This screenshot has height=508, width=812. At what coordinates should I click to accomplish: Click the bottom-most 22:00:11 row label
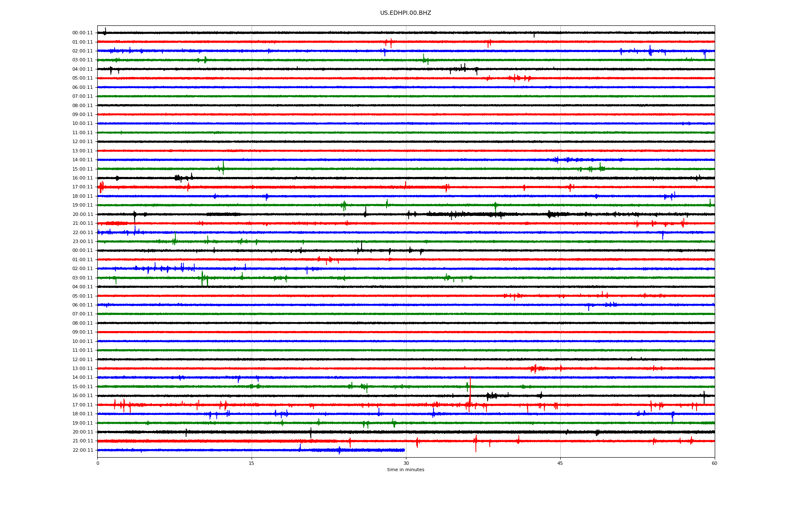pyautogui.click(x=82, y=450)
